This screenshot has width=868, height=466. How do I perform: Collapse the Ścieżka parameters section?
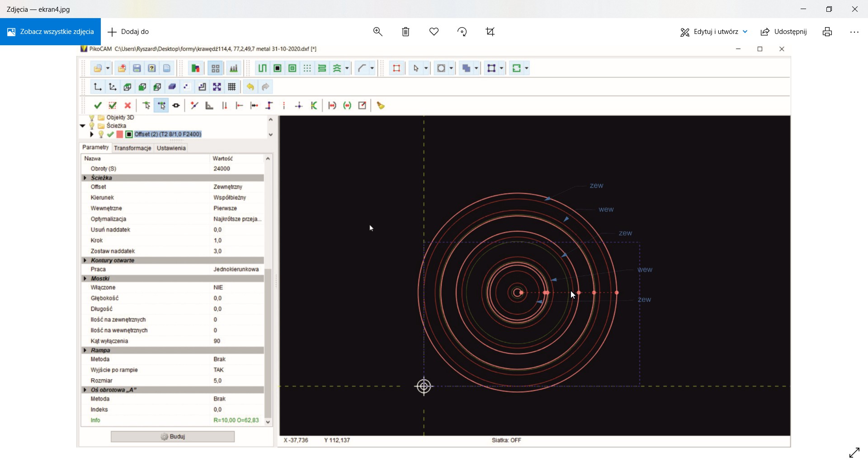pos(85,179)
